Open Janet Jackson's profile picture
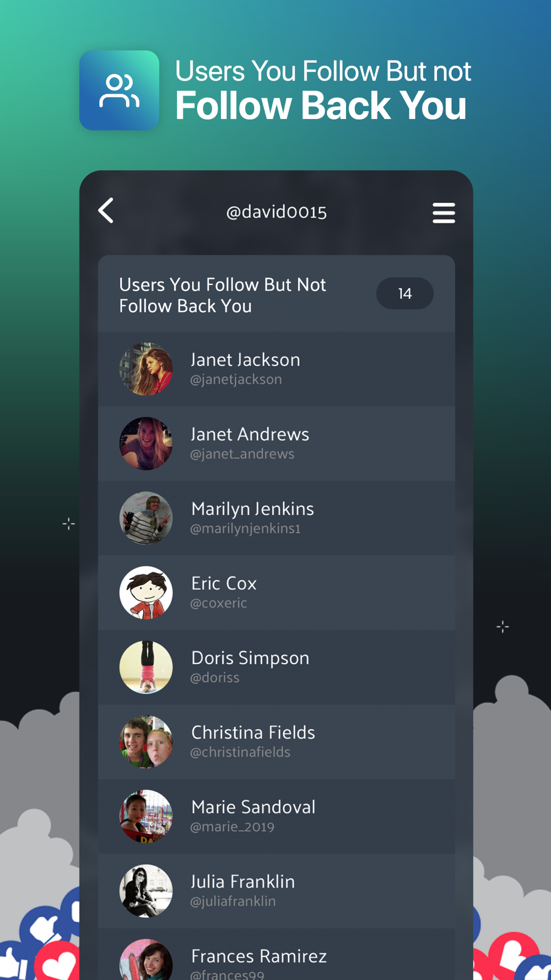This screenshot has height=980, width=551. pos(146,369)
